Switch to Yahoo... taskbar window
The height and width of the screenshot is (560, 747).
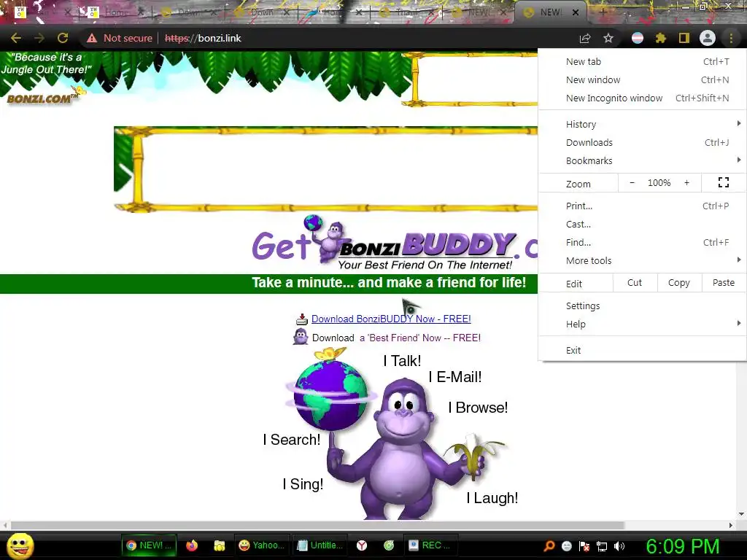click(x=261, y=545)
